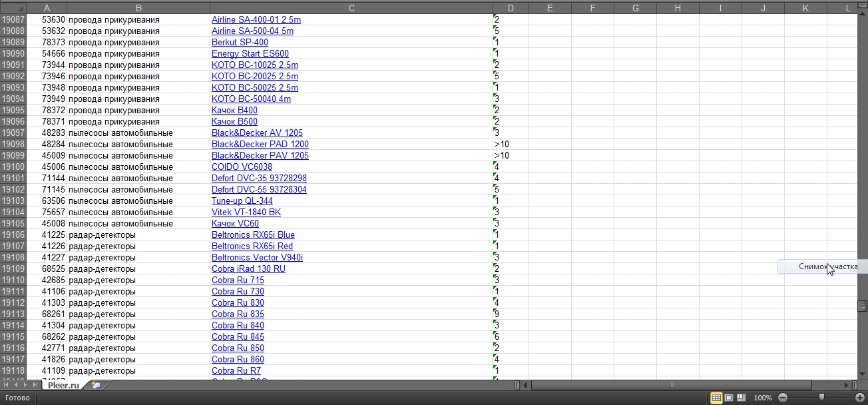Open the Cobra Ru 835 link
The height and width of the screenshot is (405, 868).
pyautogui.click(x=238, y=314)
